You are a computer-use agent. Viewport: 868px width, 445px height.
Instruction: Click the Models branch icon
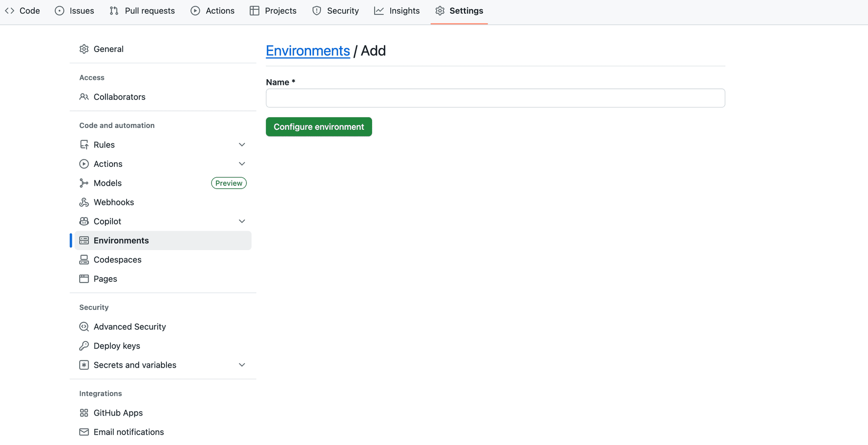coord(84,183)
